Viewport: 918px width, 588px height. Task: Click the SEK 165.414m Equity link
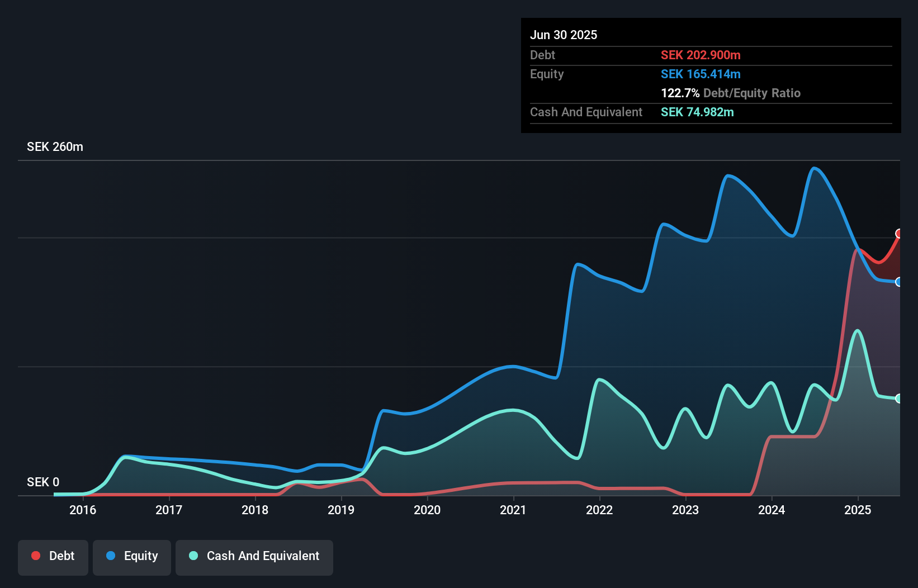[701, 74]
